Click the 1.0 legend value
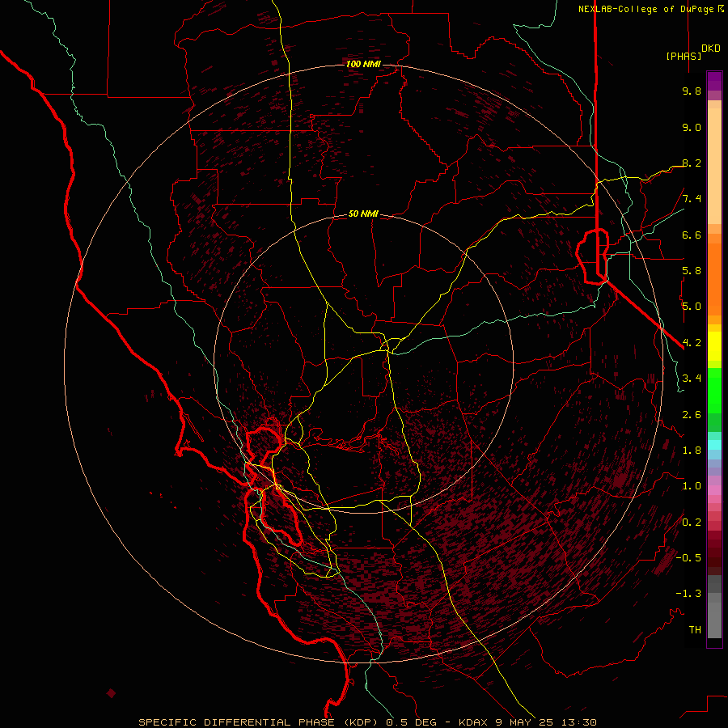This screenshot has width=728, height=728. [692, 486]
